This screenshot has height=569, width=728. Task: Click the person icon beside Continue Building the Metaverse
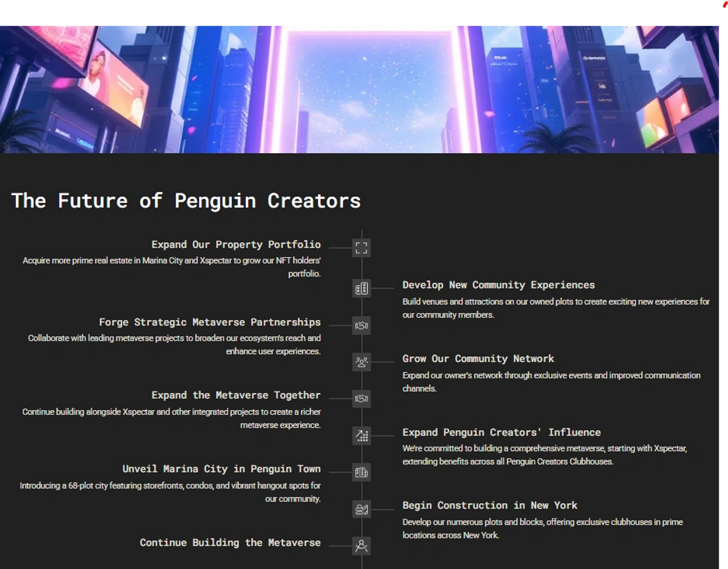[362, 546]
